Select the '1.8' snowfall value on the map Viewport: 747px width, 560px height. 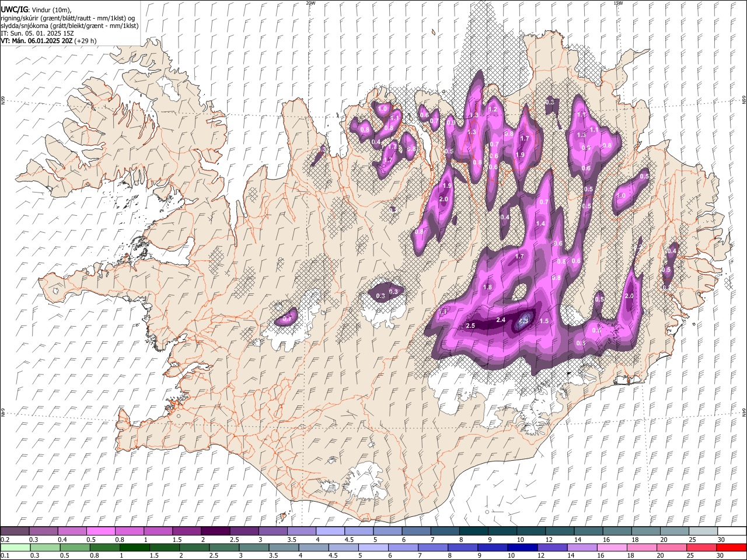[487, 287]
